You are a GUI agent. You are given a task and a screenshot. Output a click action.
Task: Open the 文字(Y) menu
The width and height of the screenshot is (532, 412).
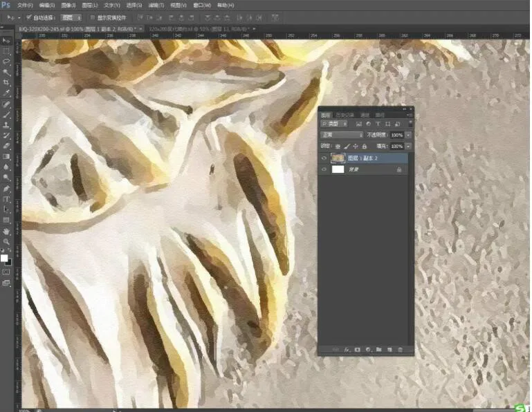point(112,6)
